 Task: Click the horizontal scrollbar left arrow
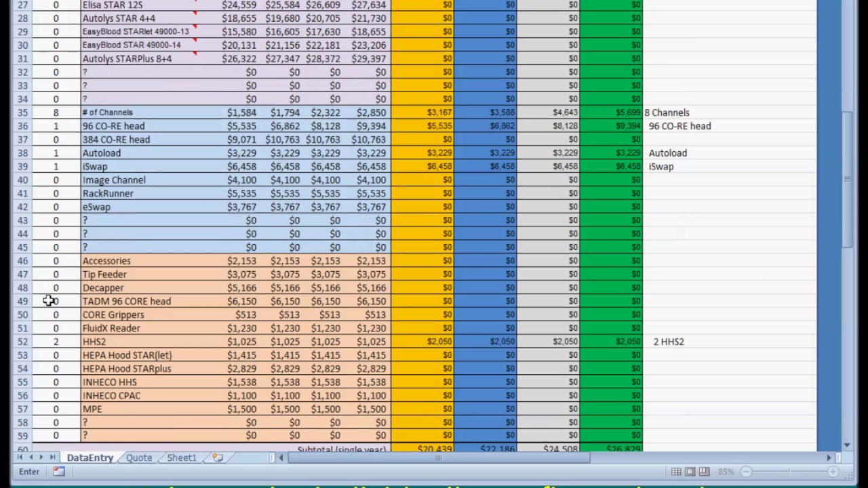coord(281,458)
